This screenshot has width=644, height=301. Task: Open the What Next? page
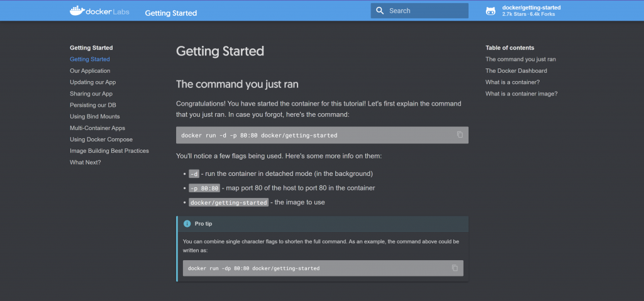click(85, 162)
